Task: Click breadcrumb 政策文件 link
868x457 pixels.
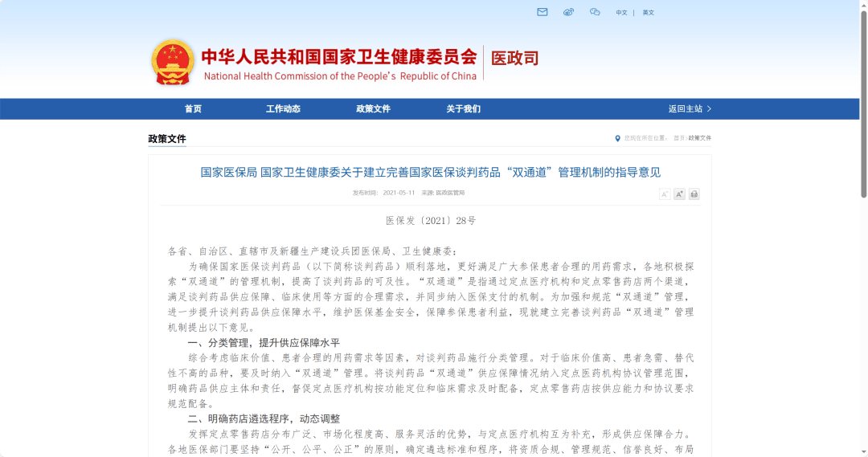Action: click(x=700, y=138)
